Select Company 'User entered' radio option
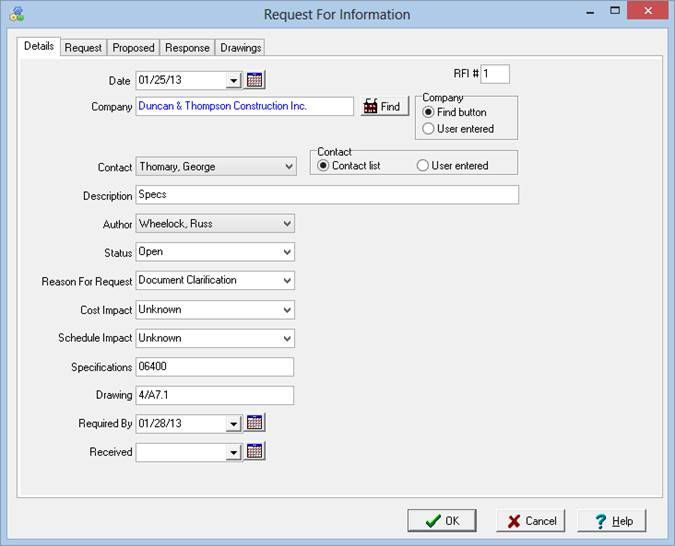Image resolution: width=675 pixels, height=546 pixels. 429,129
